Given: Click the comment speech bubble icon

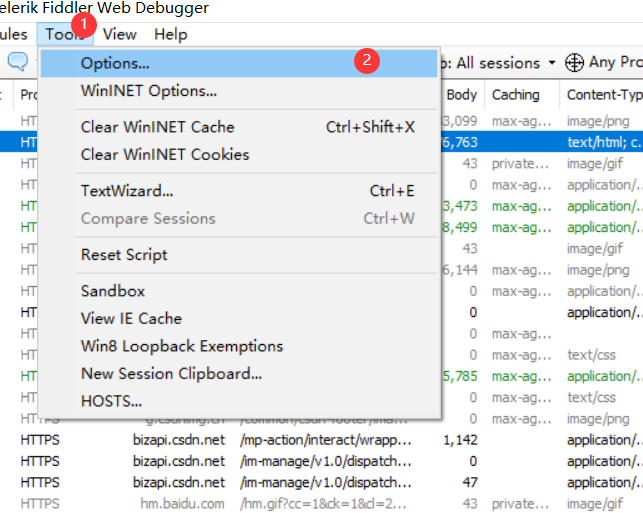Looking at the screenshot, I should 18,62.
